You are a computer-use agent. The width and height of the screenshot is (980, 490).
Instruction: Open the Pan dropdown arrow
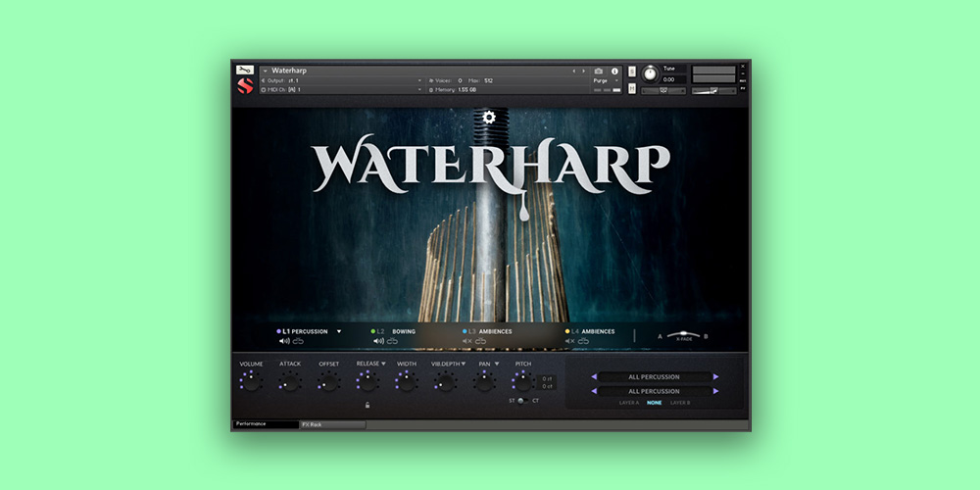497,364
